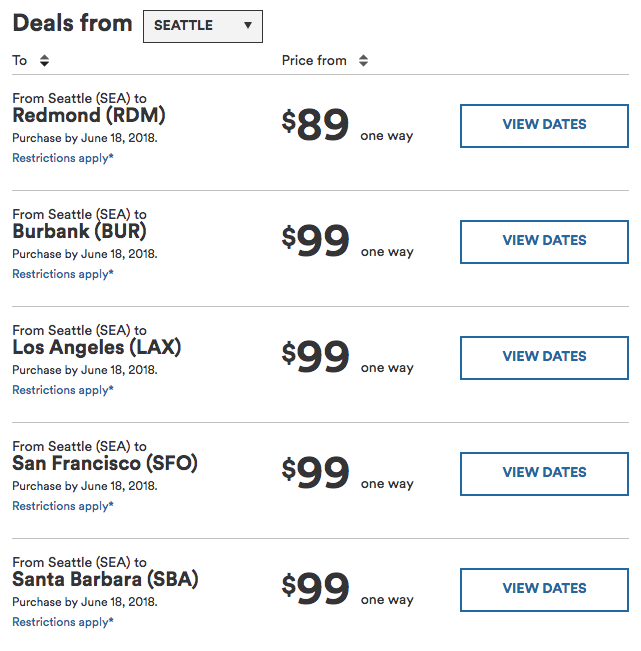Viewport: 641px width, 651px height.
Task: Open the Seattle departure city dropdown
Action: [203, 26]
